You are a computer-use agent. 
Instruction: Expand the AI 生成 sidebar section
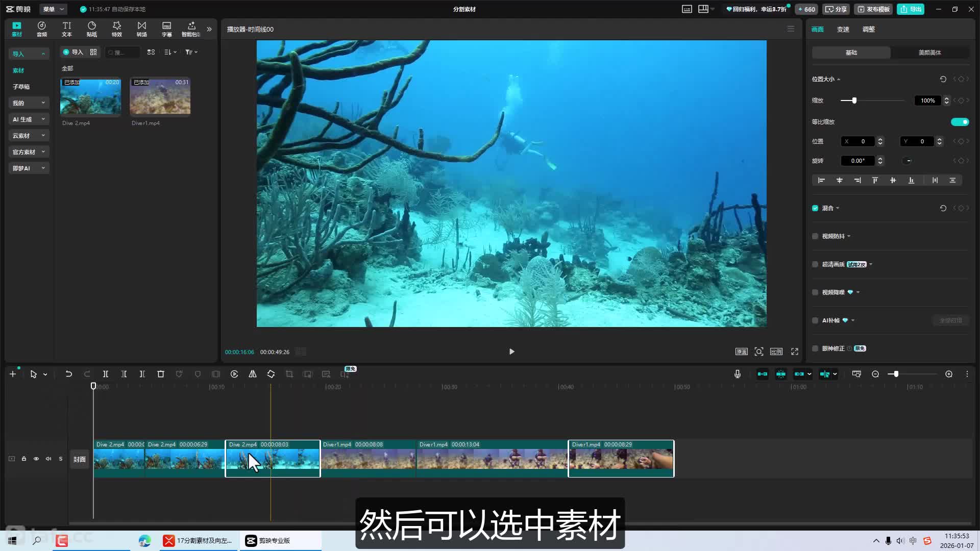tap(29, 119)
